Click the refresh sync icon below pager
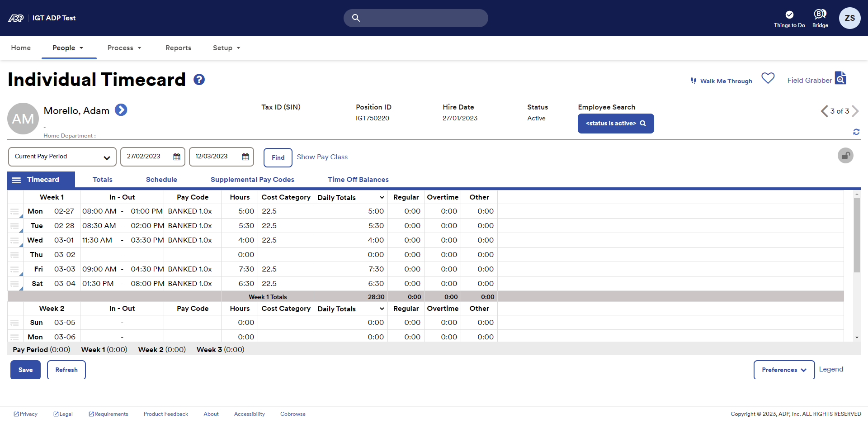 856,132
